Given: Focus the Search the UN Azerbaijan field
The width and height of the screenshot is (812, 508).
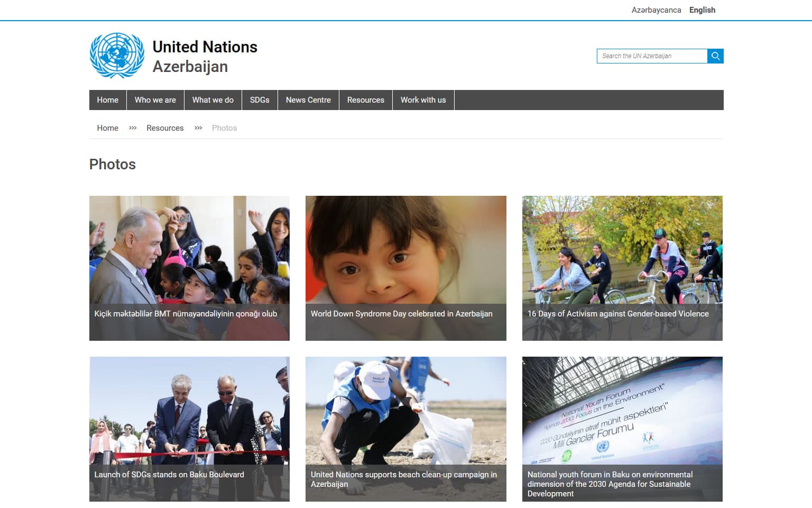Looking at the screenshot, I should [x=652, y=56].
